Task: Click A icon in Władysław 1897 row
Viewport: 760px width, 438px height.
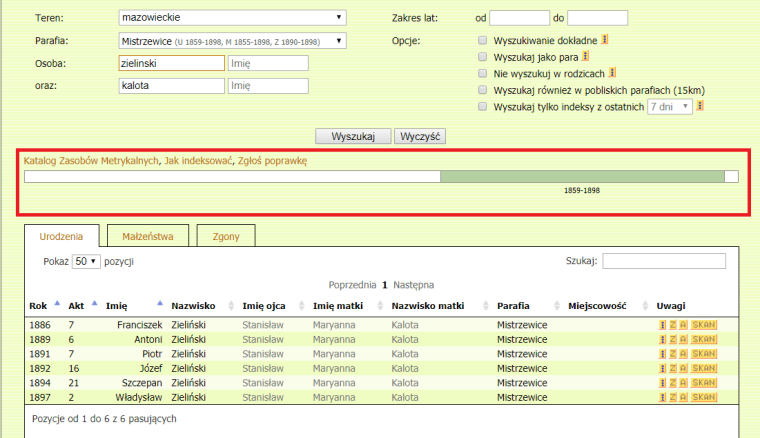Action: click(683, 398)
